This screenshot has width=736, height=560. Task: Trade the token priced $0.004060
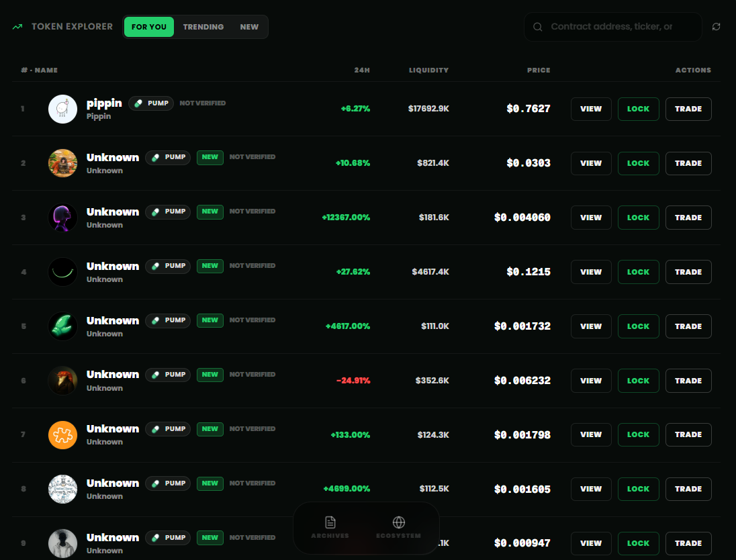point(688,218)
